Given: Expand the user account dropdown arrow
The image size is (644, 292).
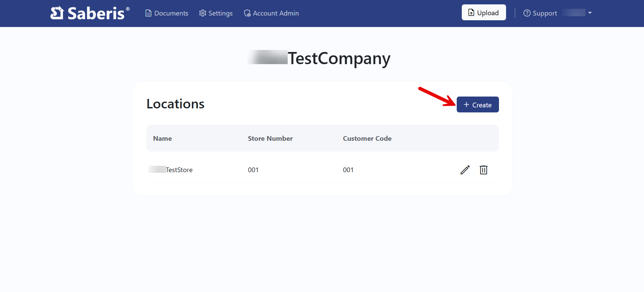Looking at the screenshot, I should [590, 13].
